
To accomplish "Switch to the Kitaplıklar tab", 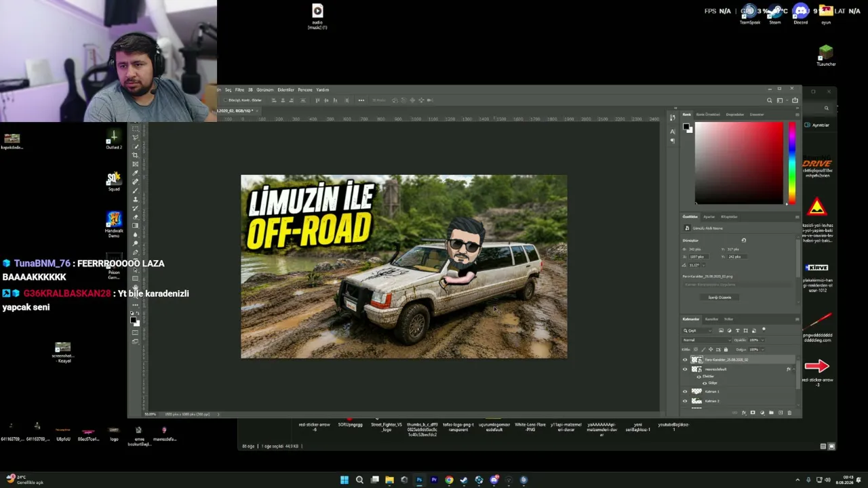I will point(729,217).
